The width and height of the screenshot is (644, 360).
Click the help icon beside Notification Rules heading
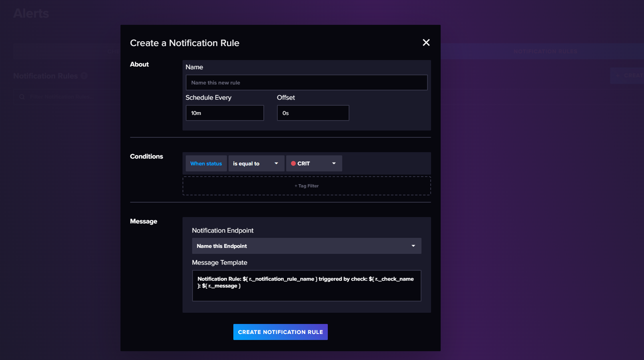click(x=84, y=76)
